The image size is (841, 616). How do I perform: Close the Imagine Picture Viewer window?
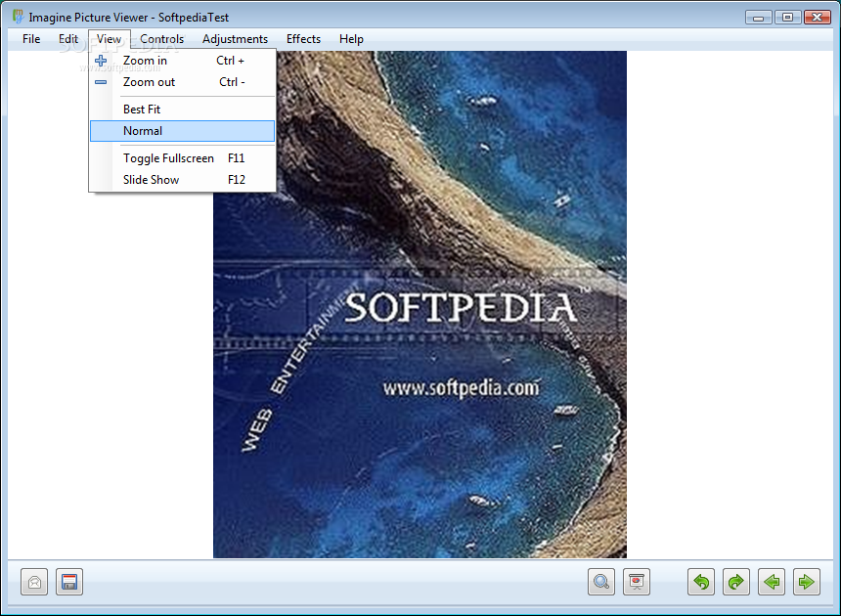(x=817, y=18)
